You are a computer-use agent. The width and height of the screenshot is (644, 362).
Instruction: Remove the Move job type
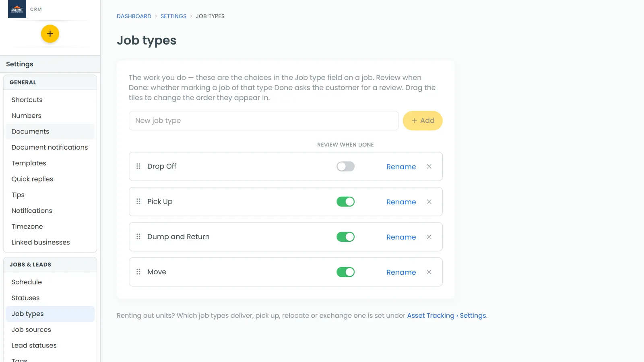[429, 272]
